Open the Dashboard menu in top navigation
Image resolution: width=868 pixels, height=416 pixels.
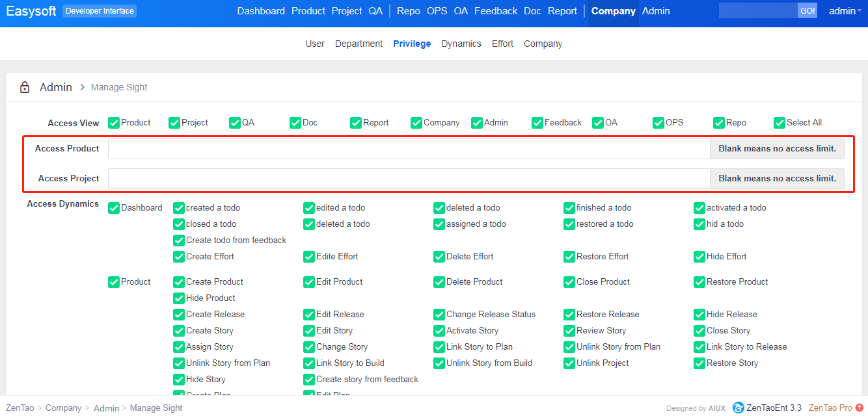pyautogui.click(x=261, y=11)
